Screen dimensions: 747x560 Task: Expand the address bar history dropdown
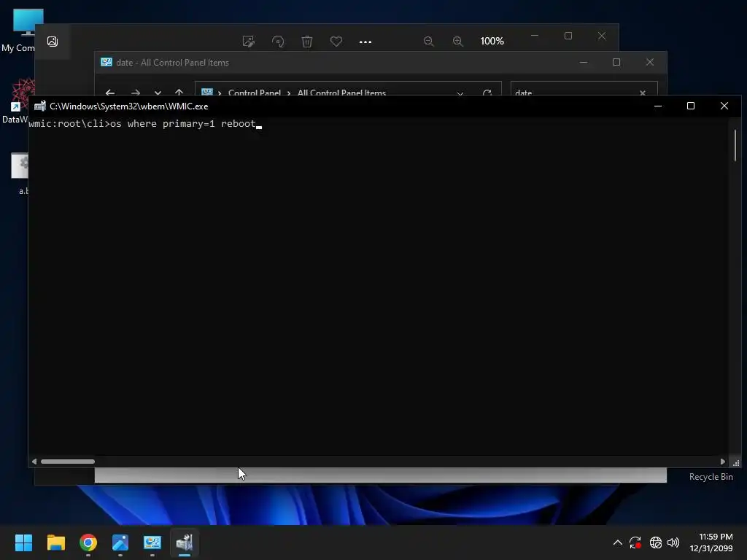[x=460, y=93]
